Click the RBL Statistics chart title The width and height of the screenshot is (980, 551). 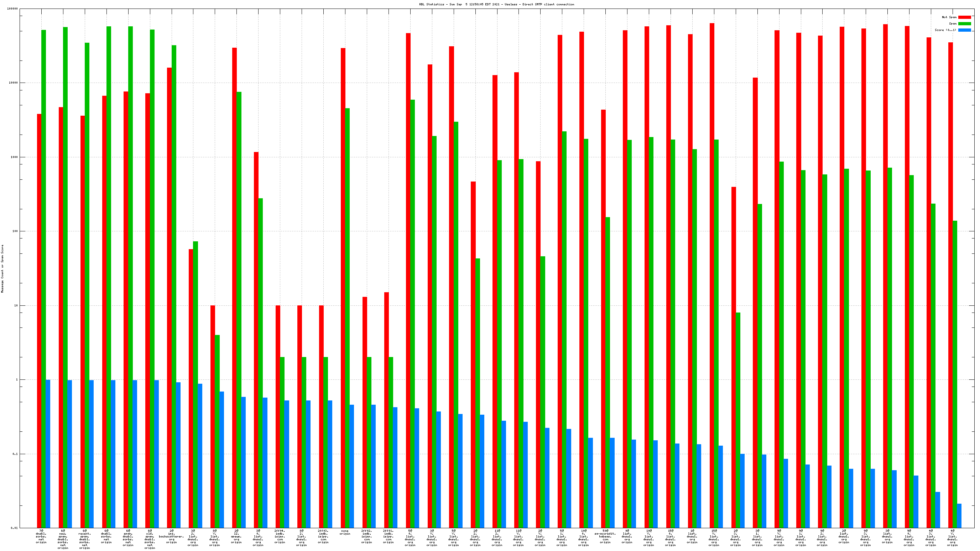[x=496, y=4]
